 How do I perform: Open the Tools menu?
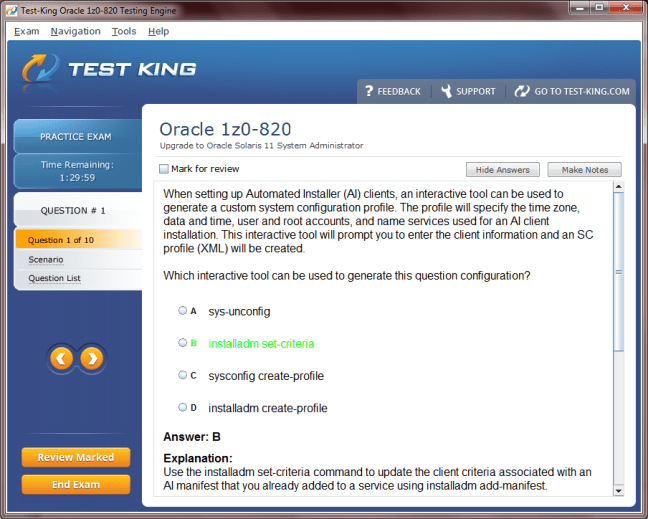point(124,31)
